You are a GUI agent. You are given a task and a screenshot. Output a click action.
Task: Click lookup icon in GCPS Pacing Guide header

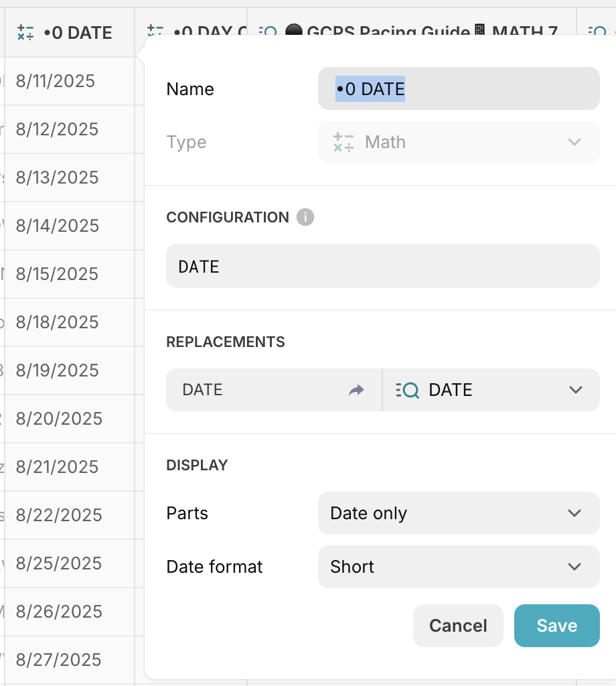pyautogui.click(x=268, y=31)
